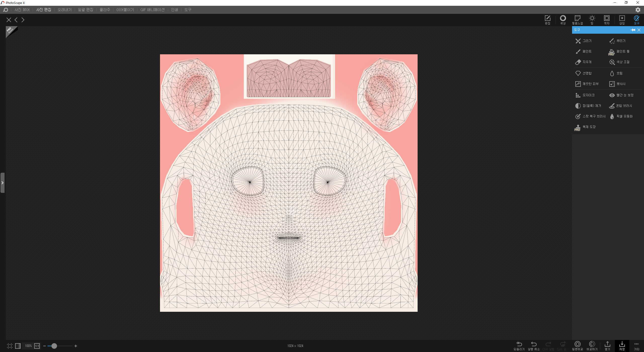Select the 지우개 eraser tool
644x352 pixels.
[x=584, y=62]
